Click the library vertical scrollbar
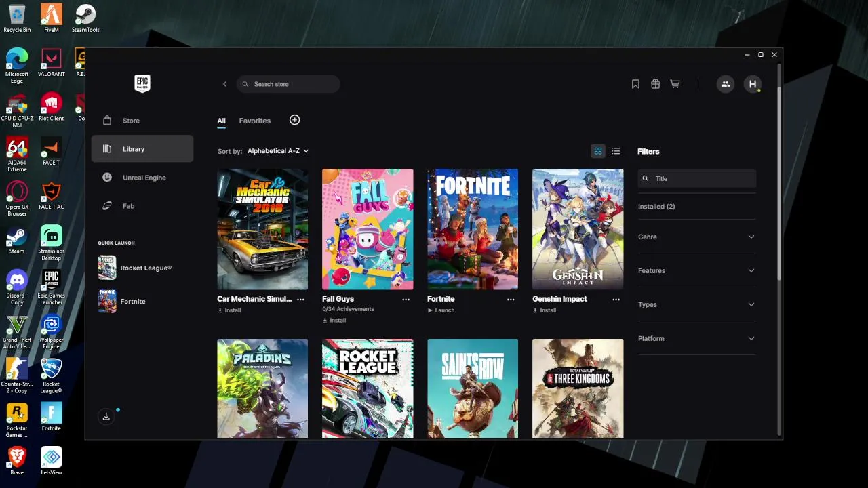Viewport: 868px width, 488px height. click(x=778, y=183)
